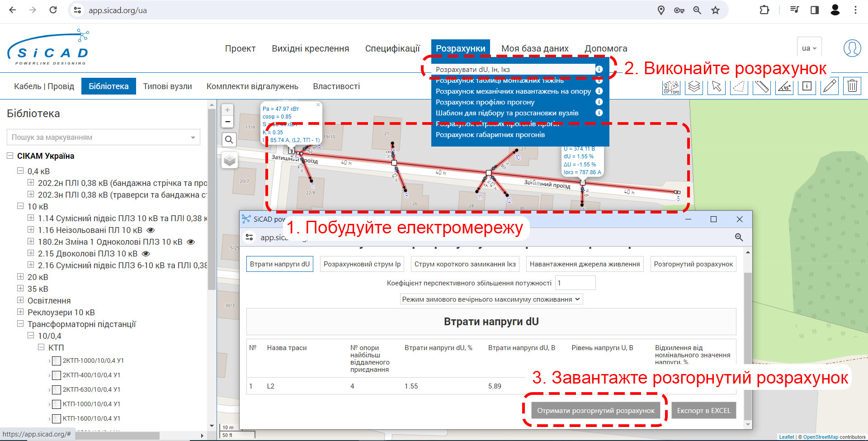This screenshot has width=868, height=441.
Task: Open the ua language selector
Action: [x=809, y=48]
